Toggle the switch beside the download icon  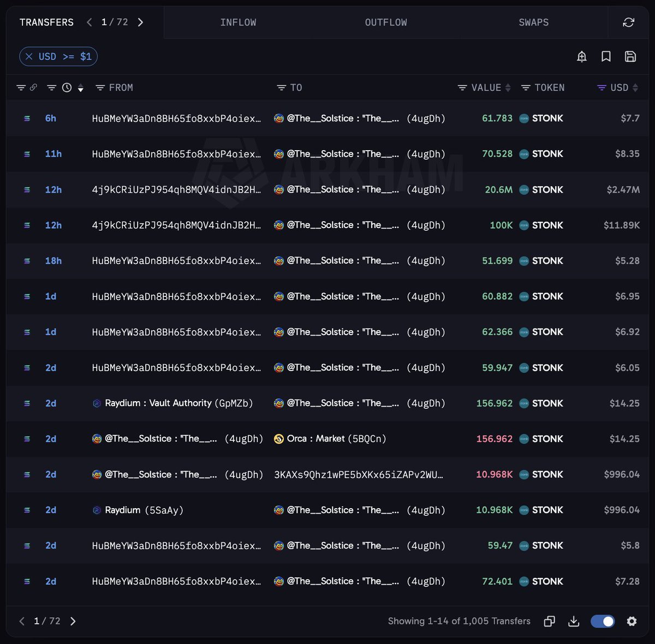click(603, 621)
